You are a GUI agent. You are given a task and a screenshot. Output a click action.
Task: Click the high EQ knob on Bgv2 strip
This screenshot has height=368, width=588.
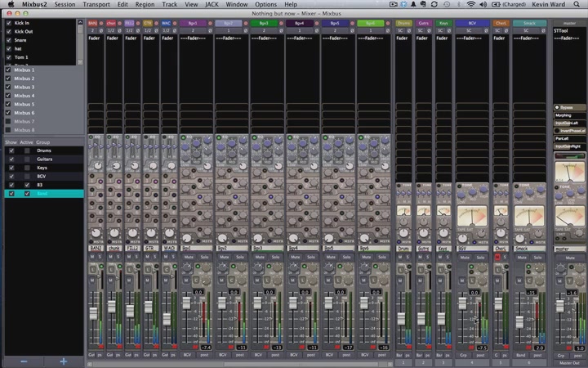243,140
